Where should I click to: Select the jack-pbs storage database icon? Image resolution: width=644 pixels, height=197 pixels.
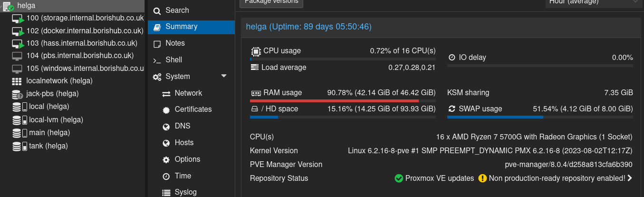(17, 94)
